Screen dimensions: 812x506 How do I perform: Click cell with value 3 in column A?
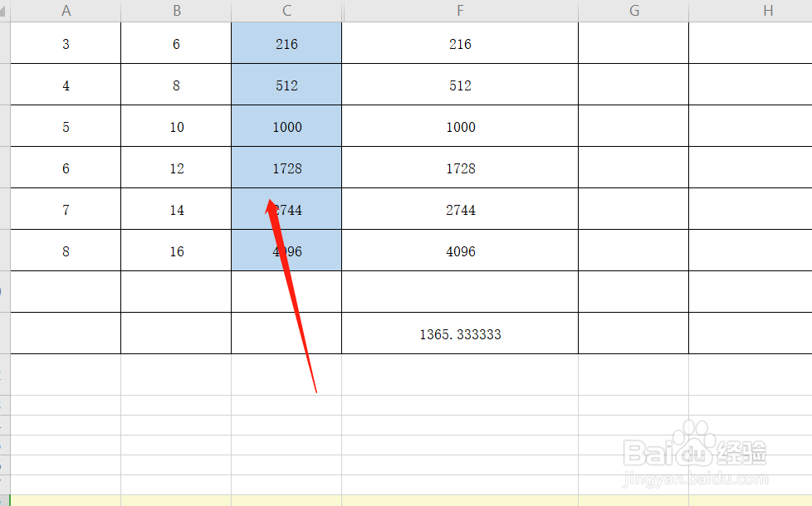click(66, 43)
